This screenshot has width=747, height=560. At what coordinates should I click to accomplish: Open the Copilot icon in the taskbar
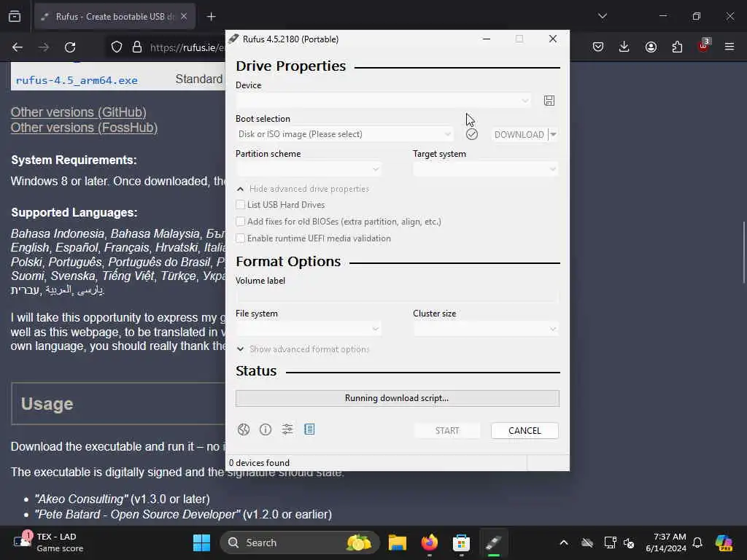click(x=724, y=542)
